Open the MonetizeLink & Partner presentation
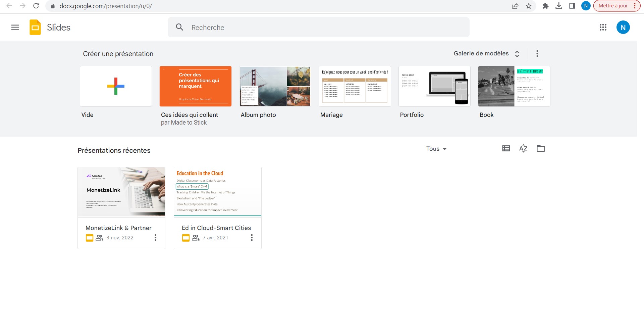Screen dimensions: 644x327 (x=121, y=192)
